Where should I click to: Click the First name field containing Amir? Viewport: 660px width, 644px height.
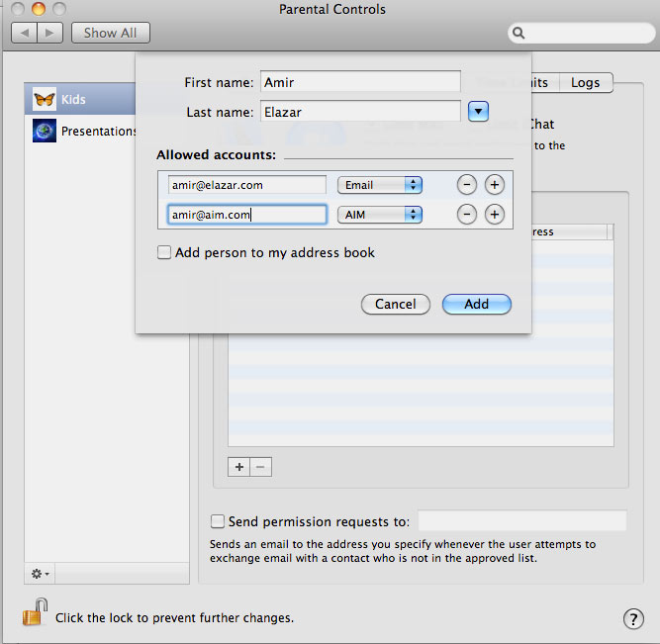(360, 83)
